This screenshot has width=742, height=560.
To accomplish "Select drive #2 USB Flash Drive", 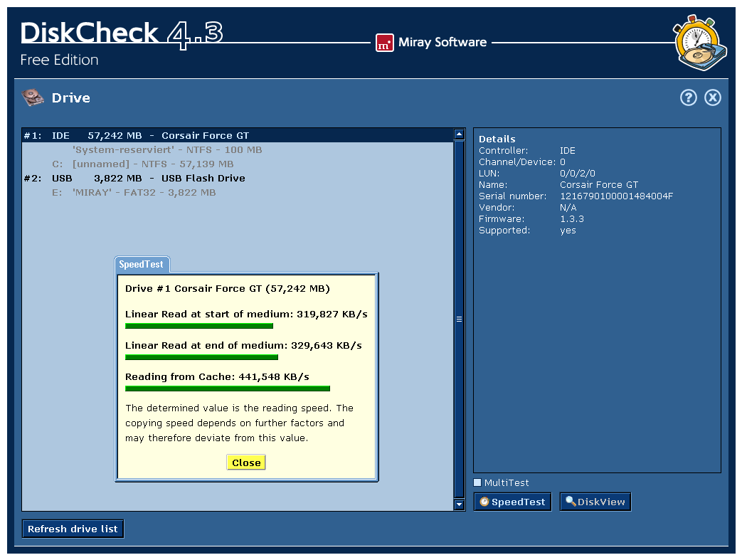I will pyautogui.click(x=238, y=179).
